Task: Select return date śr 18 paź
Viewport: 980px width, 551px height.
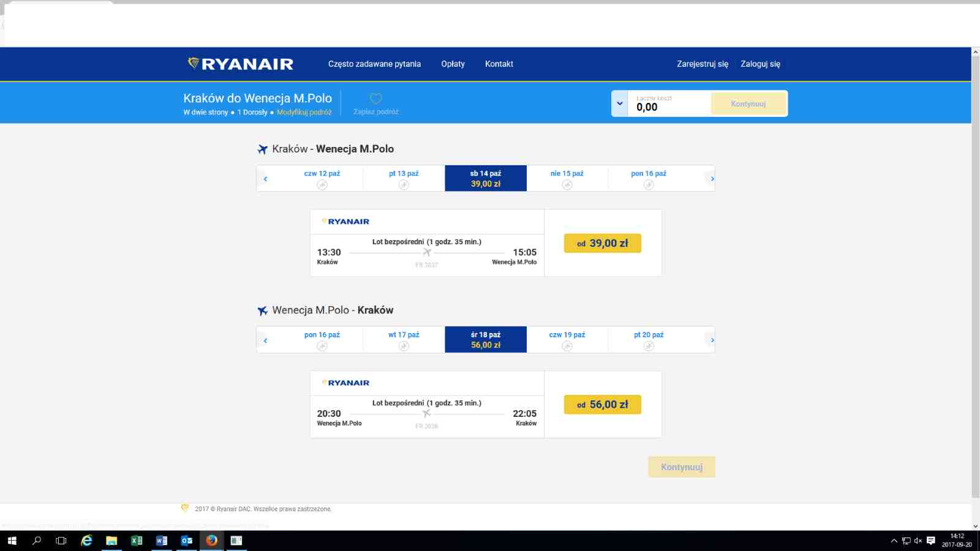Action: (486, 340)
